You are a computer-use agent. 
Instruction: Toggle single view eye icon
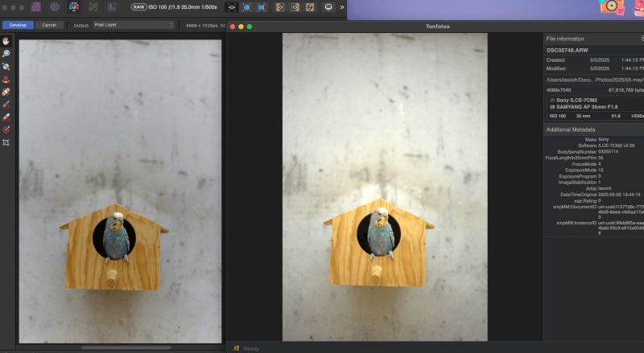point(231,6)
